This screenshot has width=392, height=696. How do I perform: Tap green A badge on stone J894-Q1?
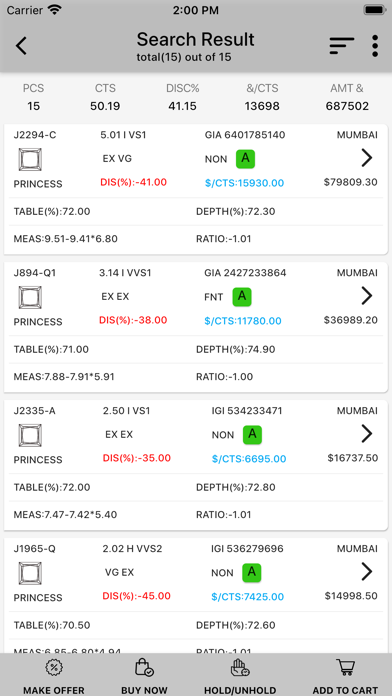tap(242, 297)
